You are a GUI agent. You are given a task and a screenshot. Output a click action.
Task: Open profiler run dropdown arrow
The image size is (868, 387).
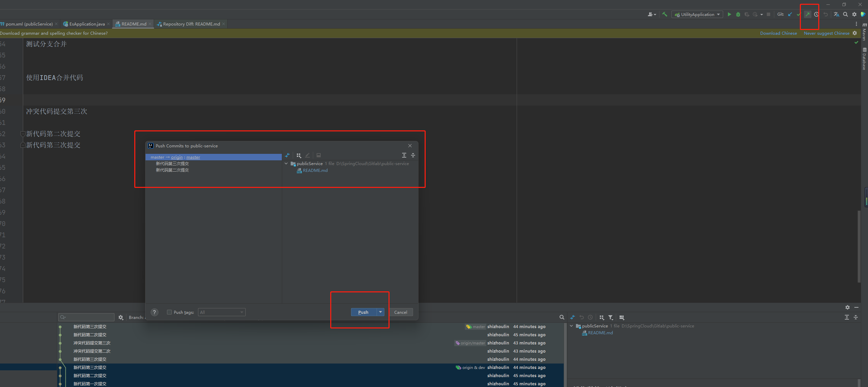[x=761, y=15]
